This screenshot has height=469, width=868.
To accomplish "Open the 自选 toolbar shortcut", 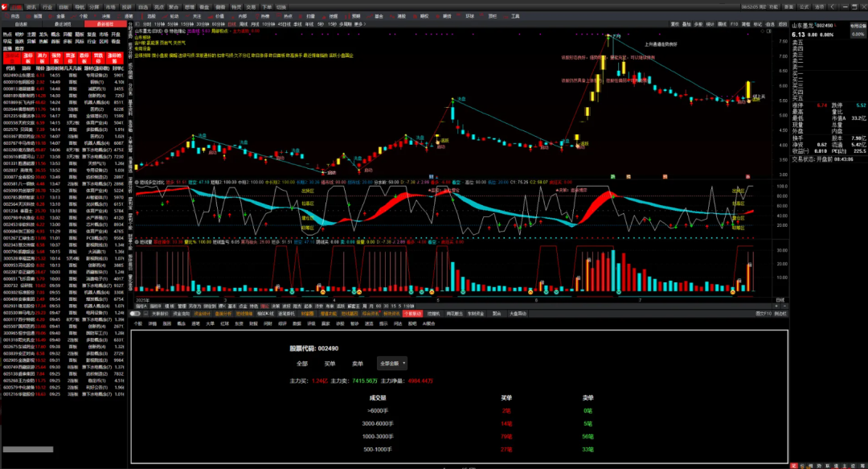I will 13,15.
